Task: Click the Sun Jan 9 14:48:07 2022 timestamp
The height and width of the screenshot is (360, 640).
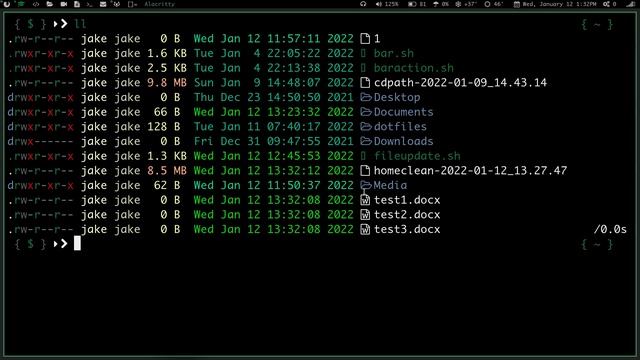Action: [273, 83]
